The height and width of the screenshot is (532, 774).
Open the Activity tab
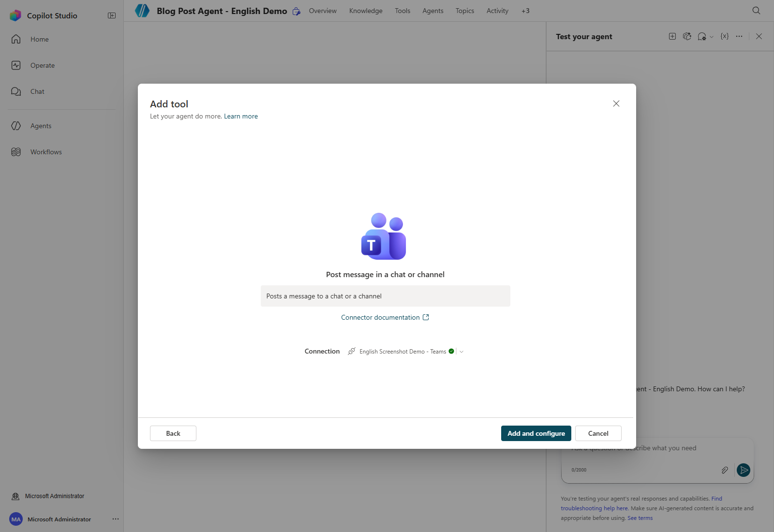[x=497, y=11]
